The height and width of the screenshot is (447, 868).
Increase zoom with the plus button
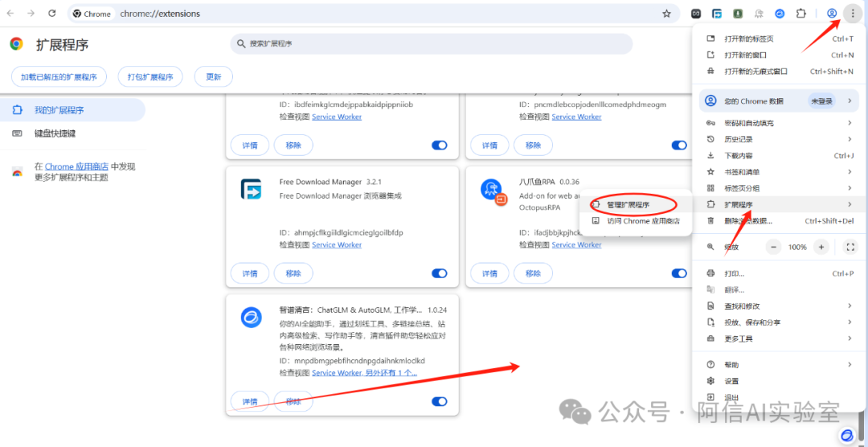[821, 247]
